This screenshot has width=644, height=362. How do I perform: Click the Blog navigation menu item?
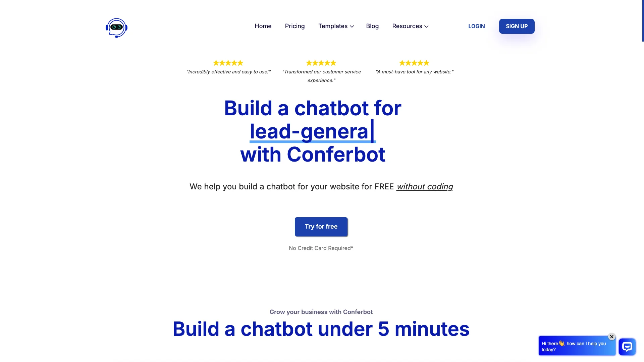(x=372, y=26)
